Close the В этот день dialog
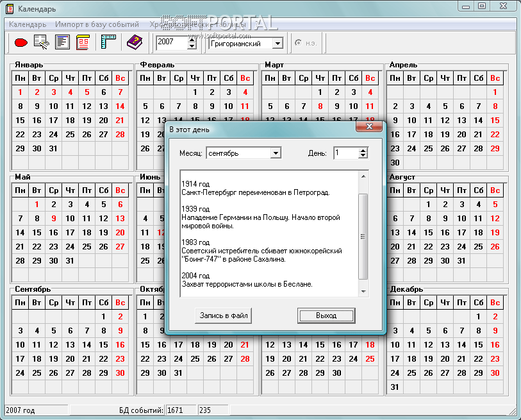 (x=369, y=126)
